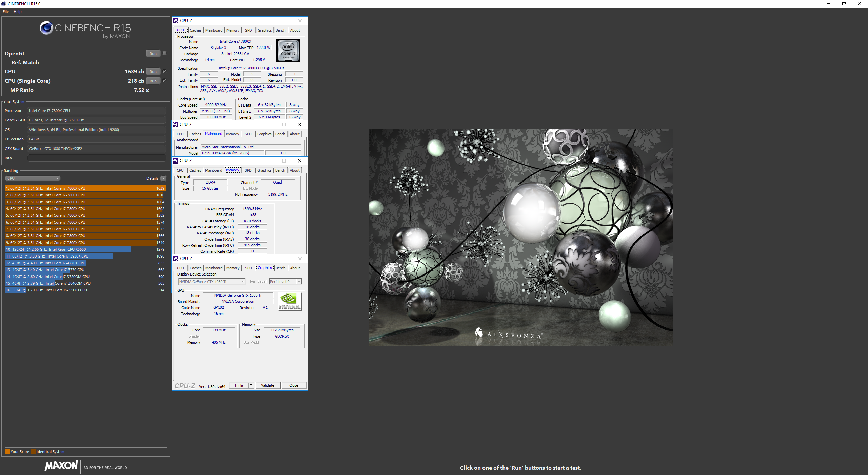Click the Multiplier x 49.0 value
This screenshot has width=868, height=475.
216,111
